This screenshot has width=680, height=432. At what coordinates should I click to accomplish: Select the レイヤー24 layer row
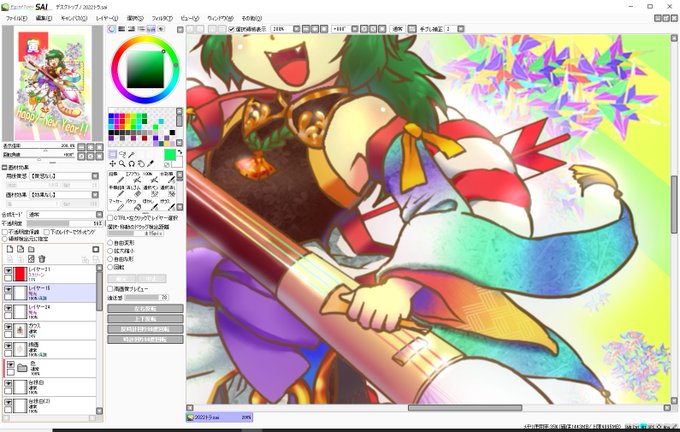[x=49, y=312]
